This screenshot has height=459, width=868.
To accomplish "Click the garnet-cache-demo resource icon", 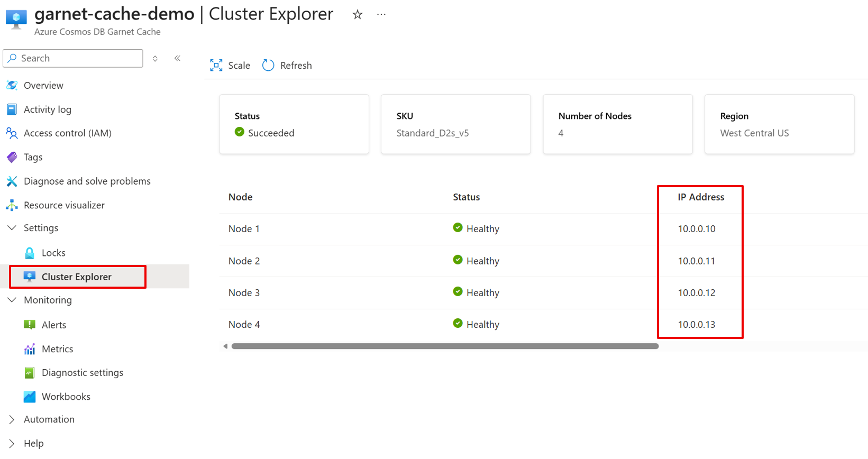I will (16, 20).
